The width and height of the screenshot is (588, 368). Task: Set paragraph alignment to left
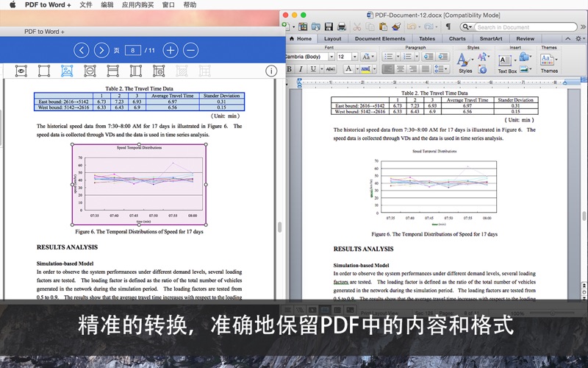tap(388, 68)
